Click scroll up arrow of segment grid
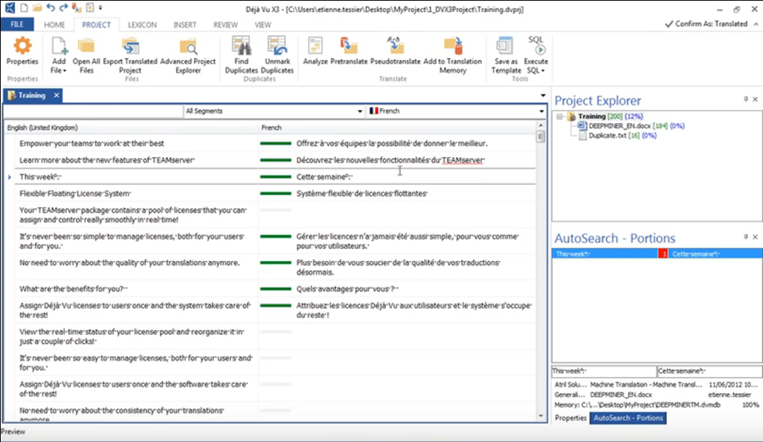Image resolution: width=763 pixels, height=442 pixels. [x=541, y=126]
